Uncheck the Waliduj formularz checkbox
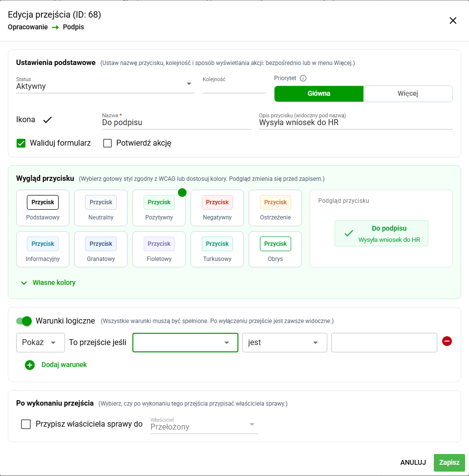The image size is (469, 476). tap(21, 143)
